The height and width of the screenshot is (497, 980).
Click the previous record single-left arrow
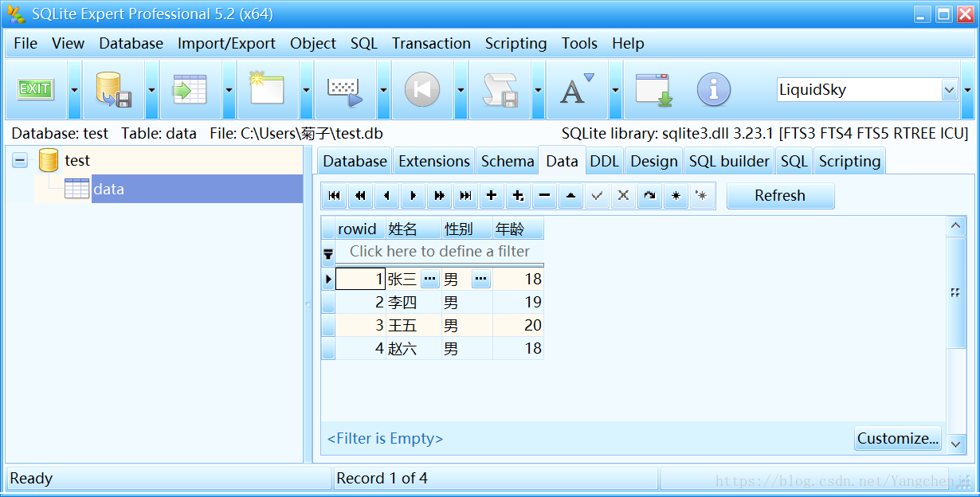pos(386,195)
